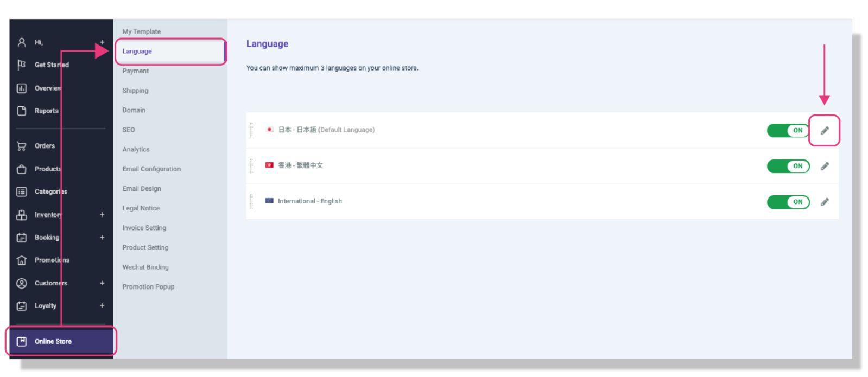Grab the drag handle of the Japanese row
868x377 pixels.
251,130
